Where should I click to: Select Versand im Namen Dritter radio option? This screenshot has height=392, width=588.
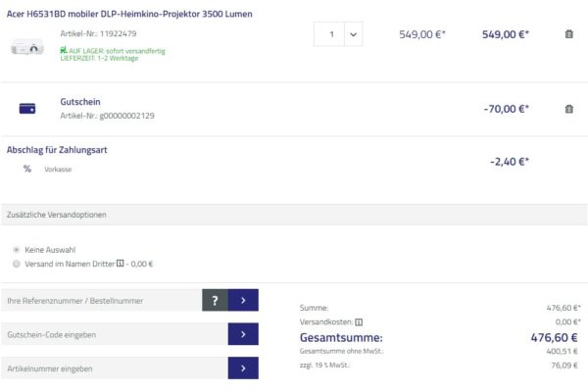tap(17, 264)
